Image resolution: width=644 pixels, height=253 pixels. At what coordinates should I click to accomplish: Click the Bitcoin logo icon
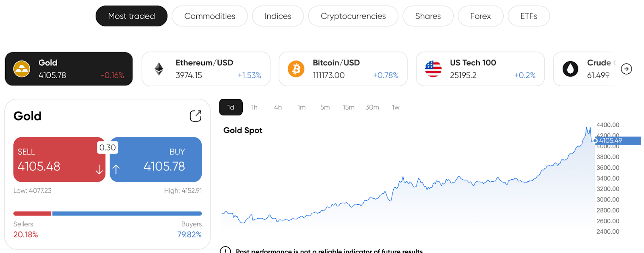click(x=296, y=69)
